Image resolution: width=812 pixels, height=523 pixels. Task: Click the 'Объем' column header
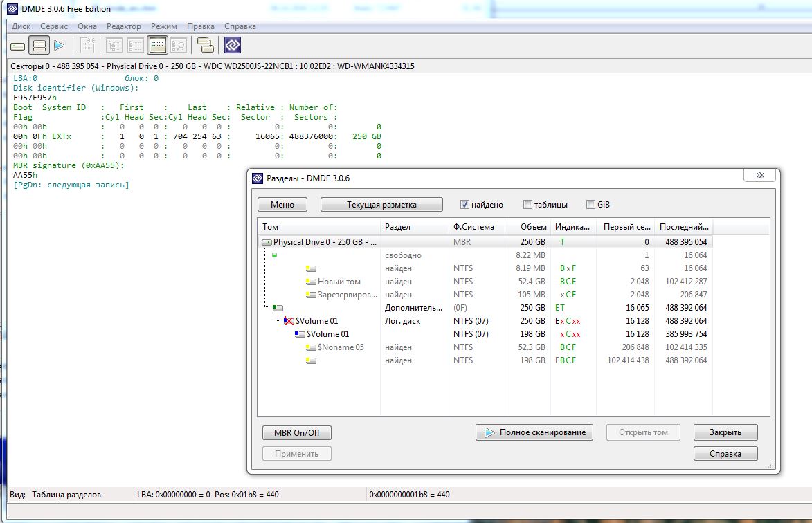(x=532, y=227)
